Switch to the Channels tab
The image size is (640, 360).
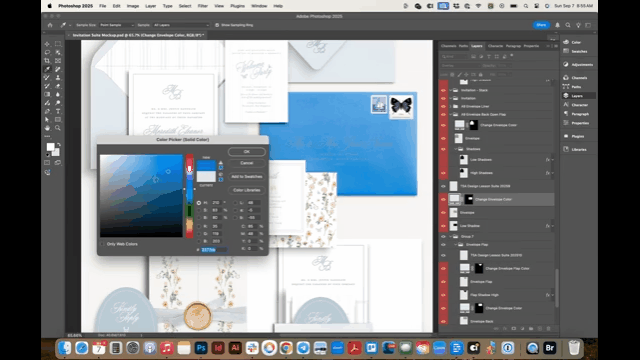[x=448, y=46]
